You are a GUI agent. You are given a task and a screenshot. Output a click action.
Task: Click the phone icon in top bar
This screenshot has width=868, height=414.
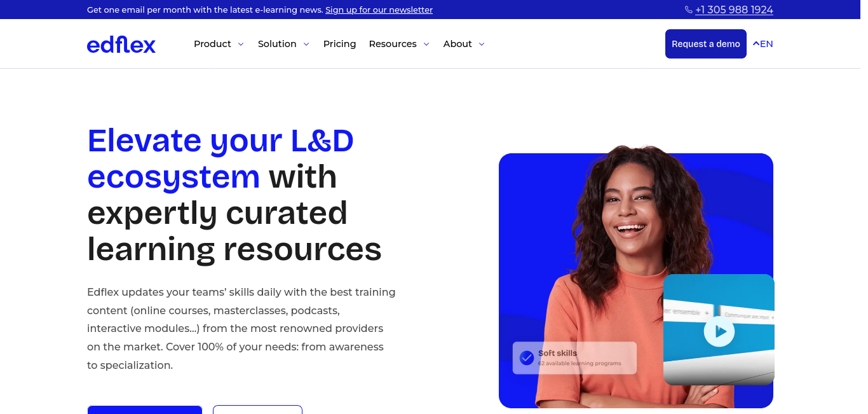pyautogui.click(x=689, y=10)
